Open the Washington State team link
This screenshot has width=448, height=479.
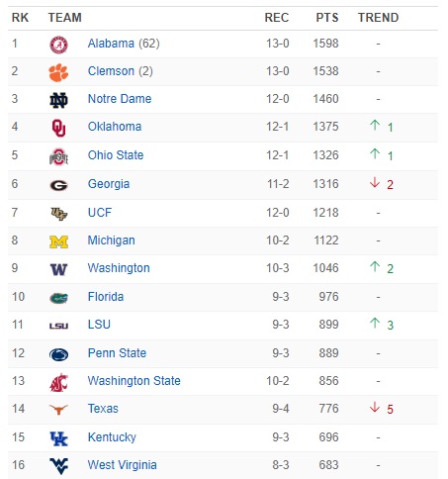tap(134, 381)
